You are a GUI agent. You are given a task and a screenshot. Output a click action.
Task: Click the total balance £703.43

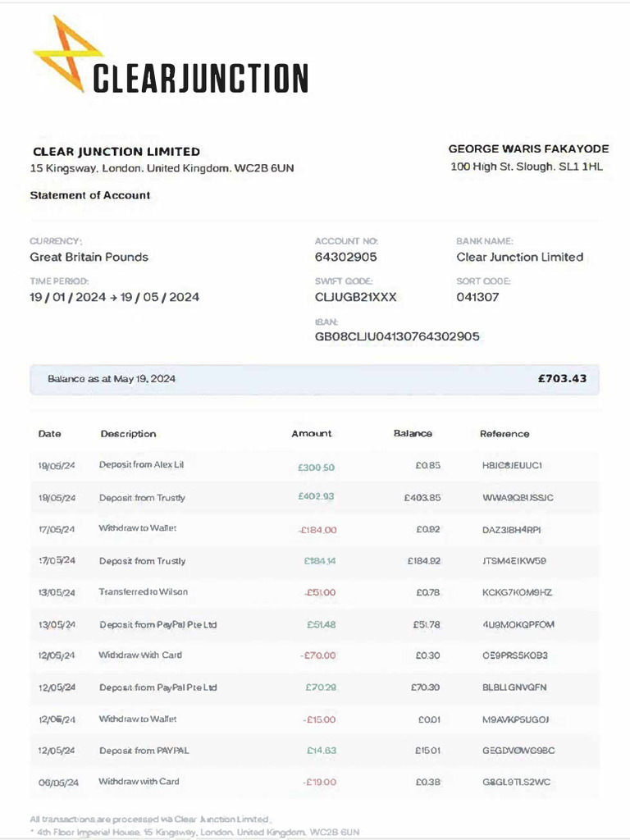click(x=562, y=379)
